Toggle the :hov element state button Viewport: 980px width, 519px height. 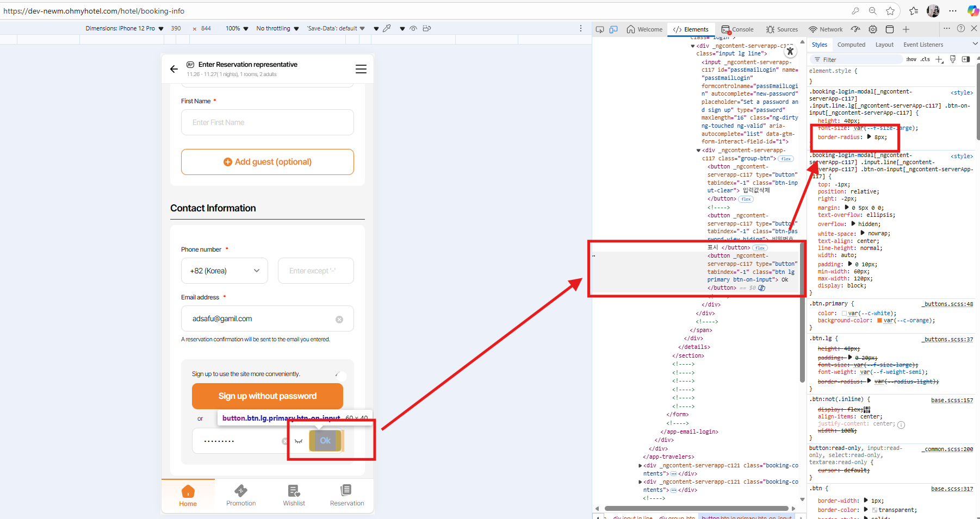tap(911, 60)
